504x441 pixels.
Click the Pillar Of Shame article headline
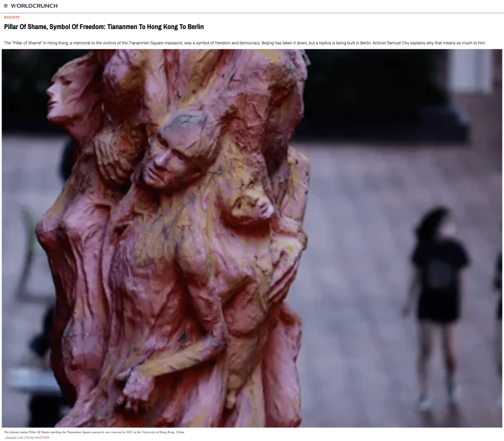pyautogui.click(x=103, y=27)
